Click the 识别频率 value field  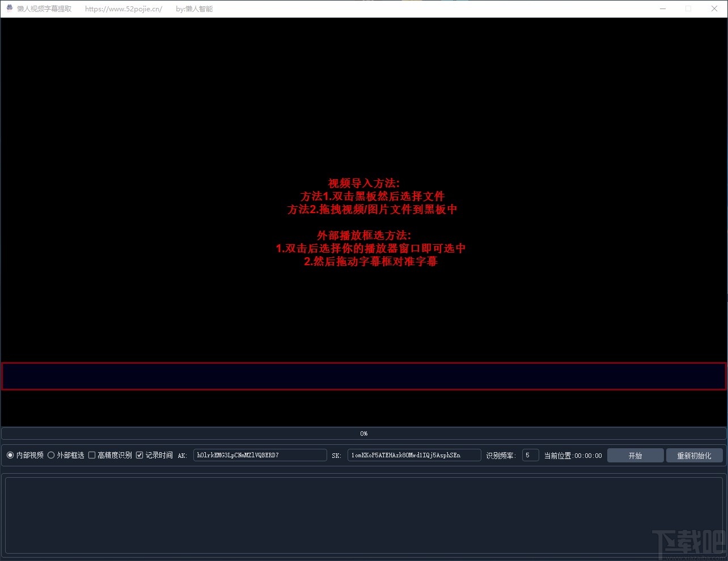pos(530,455)
